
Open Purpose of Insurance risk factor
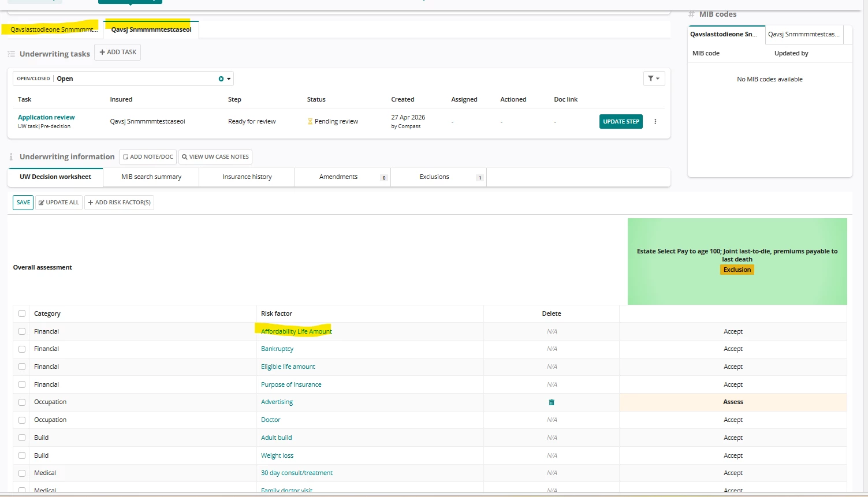coord(291,384)
